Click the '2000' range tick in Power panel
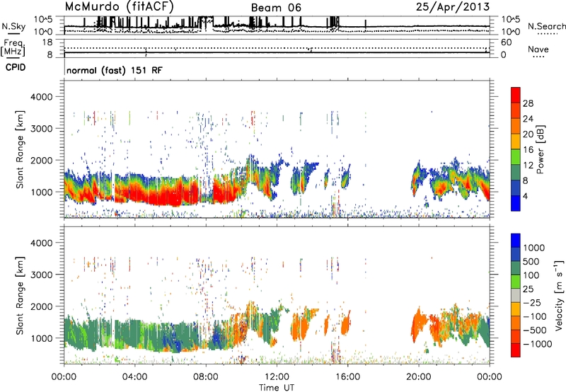 [x=41, y=160]
